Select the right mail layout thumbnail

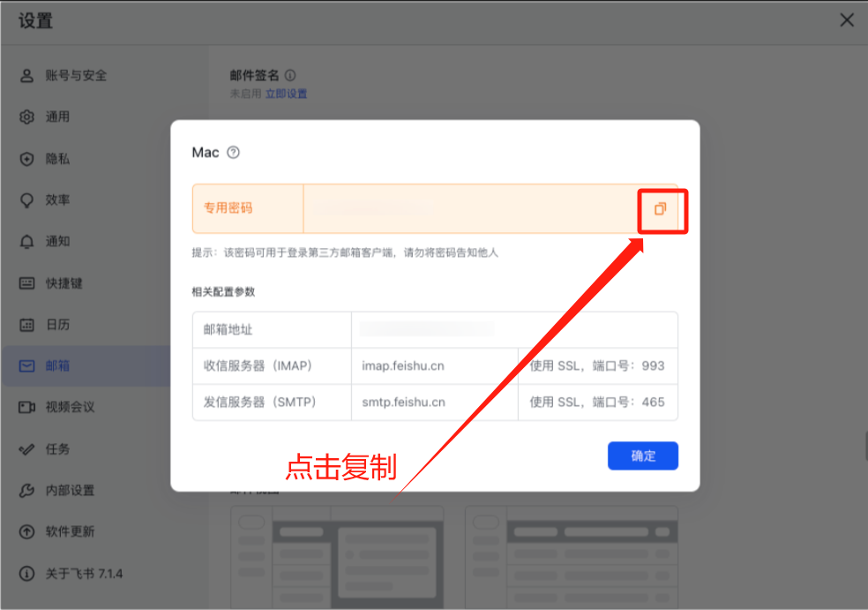point(572,557)
